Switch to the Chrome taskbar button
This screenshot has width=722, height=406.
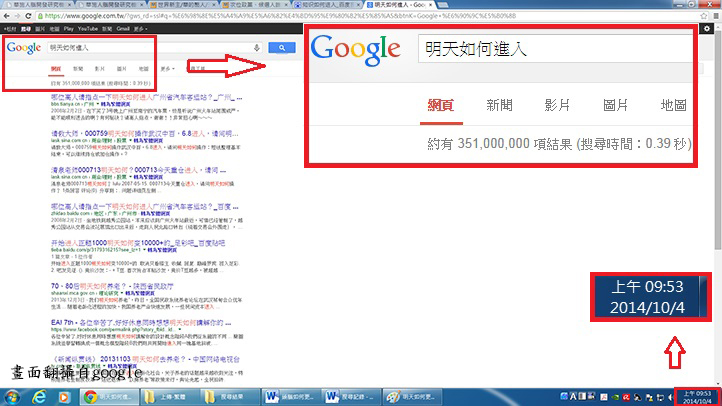[110, 397]
